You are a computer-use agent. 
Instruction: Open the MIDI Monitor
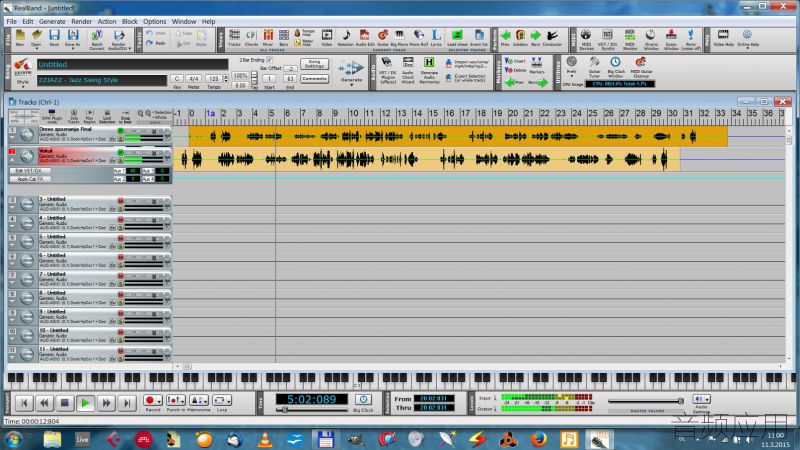pyautogui.click(x=630, y=39)
